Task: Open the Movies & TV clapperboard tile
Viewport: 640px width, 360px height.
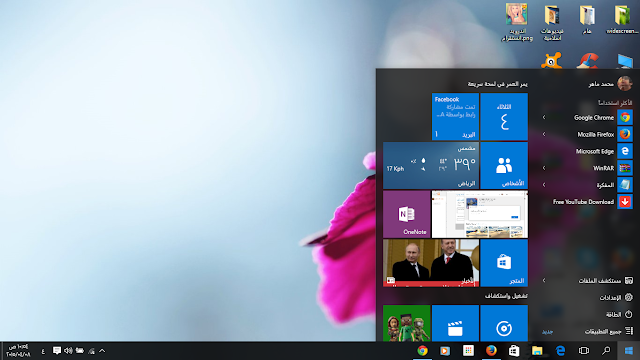Action: [455, 323]
